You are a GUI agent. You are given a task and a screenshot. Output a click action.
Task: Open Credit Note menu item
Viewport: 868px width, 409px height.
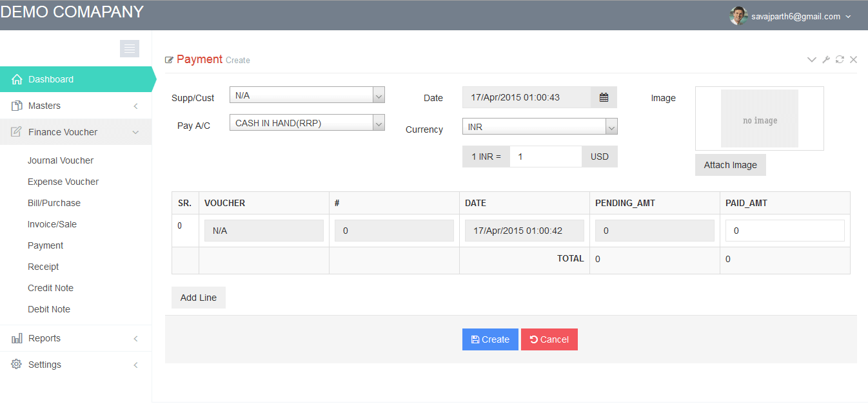50,288
